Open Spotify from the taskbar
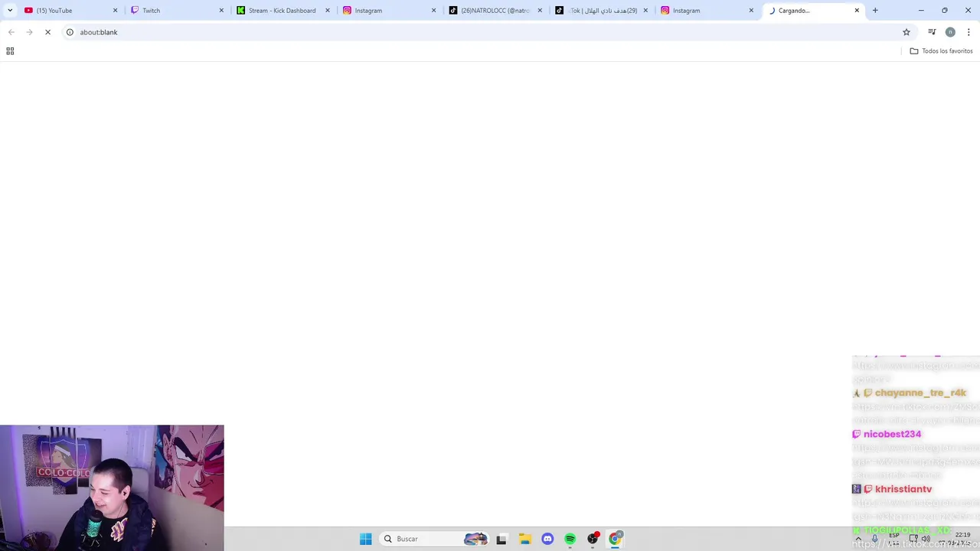 pyautogui.click(x=570, y=539)
